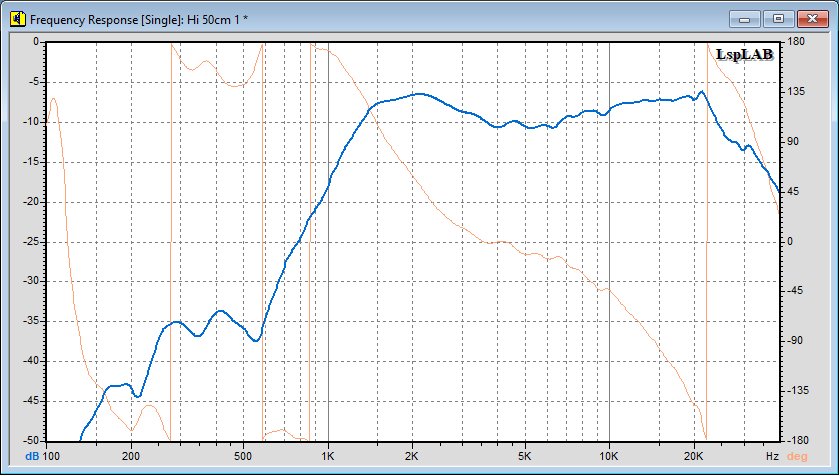This screenshot has width=839, height=475.
Task: Click the '10K' frequency axis label
Action: coord(609,456)
